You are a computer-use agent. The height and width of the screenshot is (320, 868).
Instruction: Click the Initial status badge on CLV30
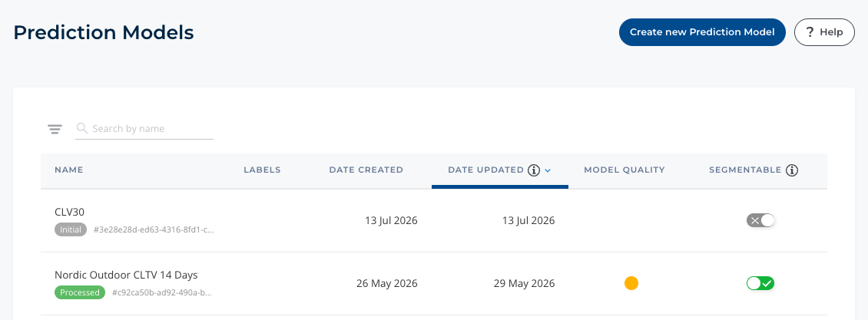[71, 229]
